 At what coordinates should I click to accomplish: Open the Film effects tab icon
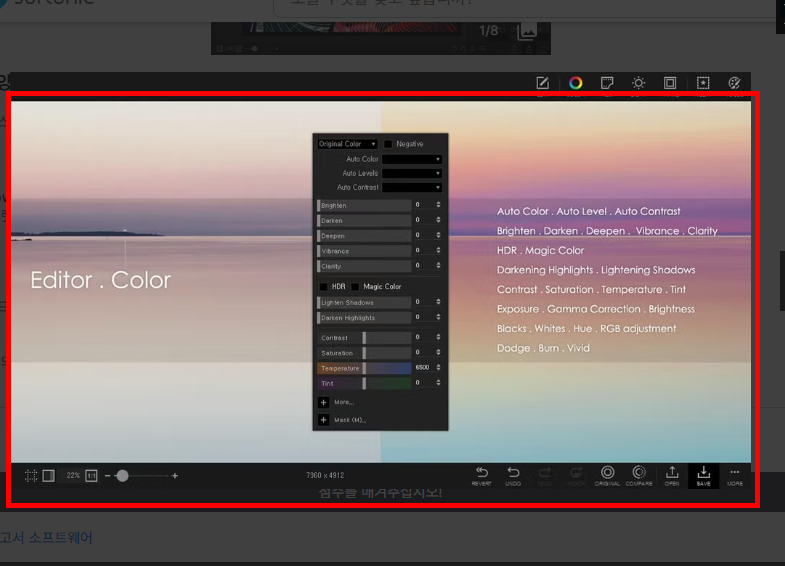click(x=607, y=83)
